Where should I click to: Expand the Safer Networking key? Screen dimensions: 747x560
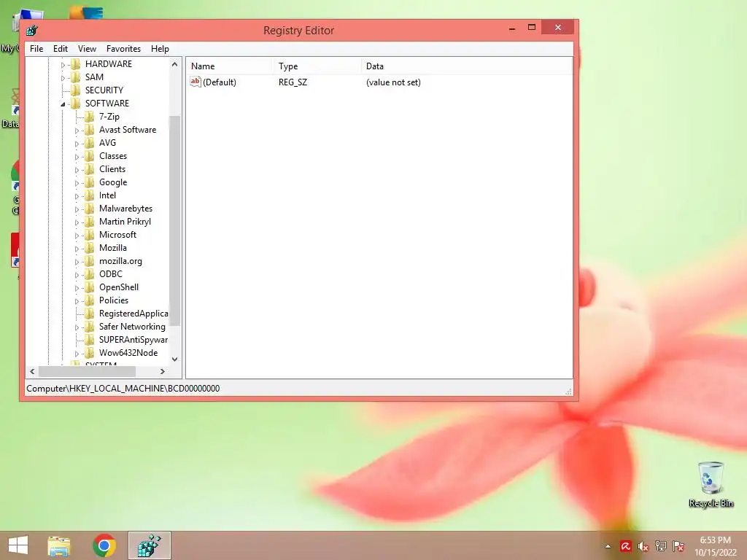click(77, 327)
